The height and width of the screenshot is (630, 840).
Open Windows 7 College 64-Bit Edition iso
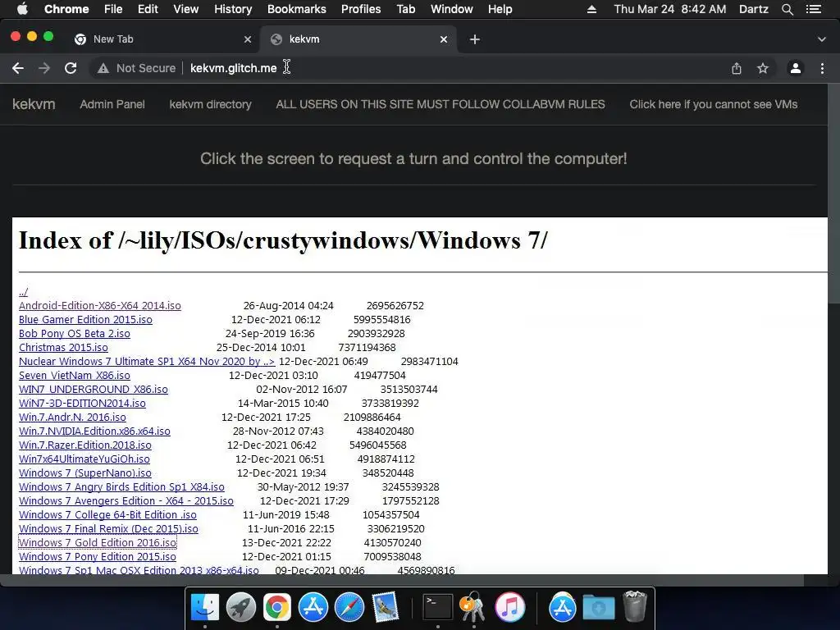pyautogui.click(x=107, y=514)
